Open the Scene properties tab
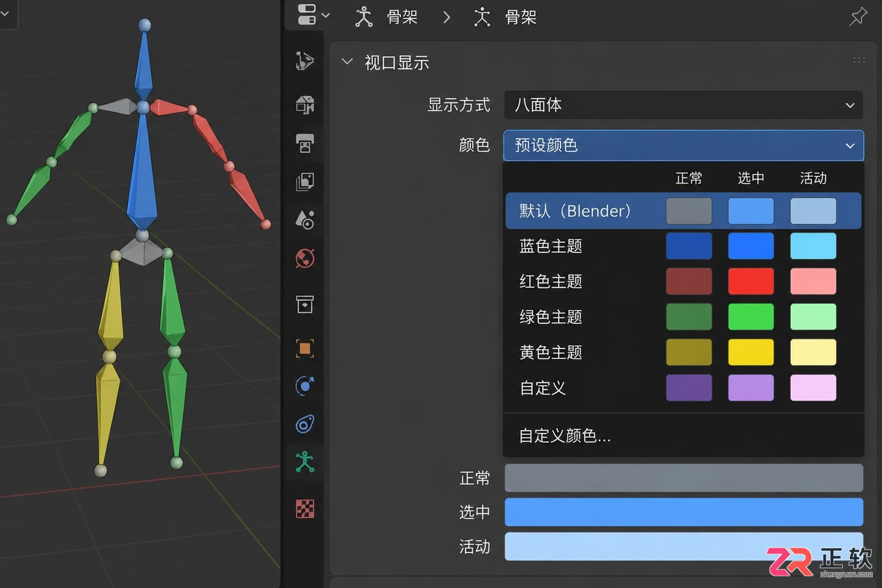The image size is (882, 588). [304, 219]
